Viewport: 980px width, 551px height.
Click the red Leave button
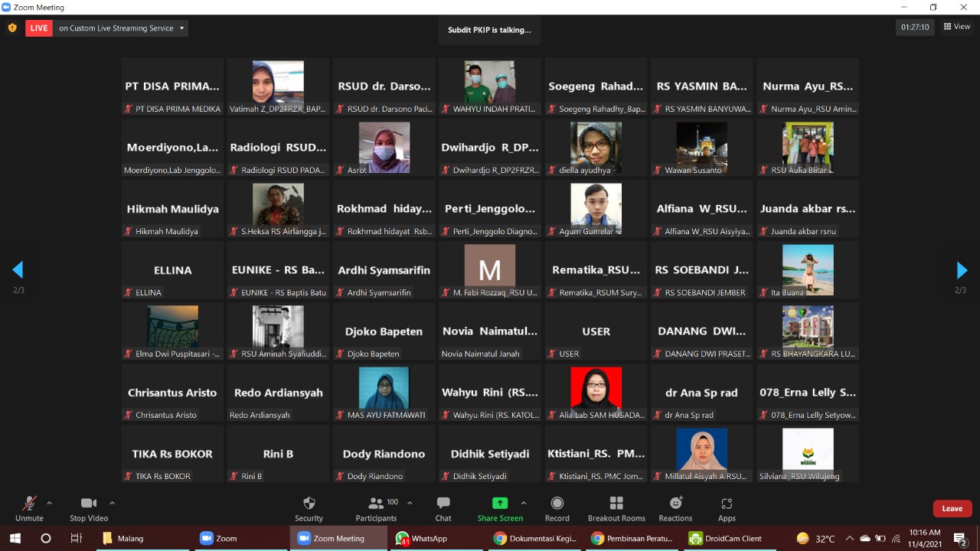pos(952,508)
